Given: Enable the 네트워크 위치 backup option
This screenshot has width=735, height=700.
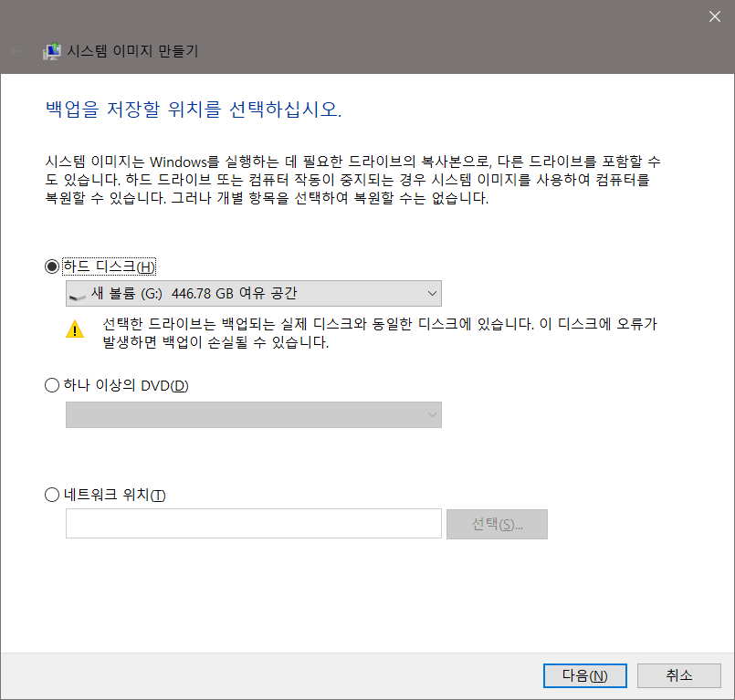Looking at the screenshot, I should coord(52,495).
